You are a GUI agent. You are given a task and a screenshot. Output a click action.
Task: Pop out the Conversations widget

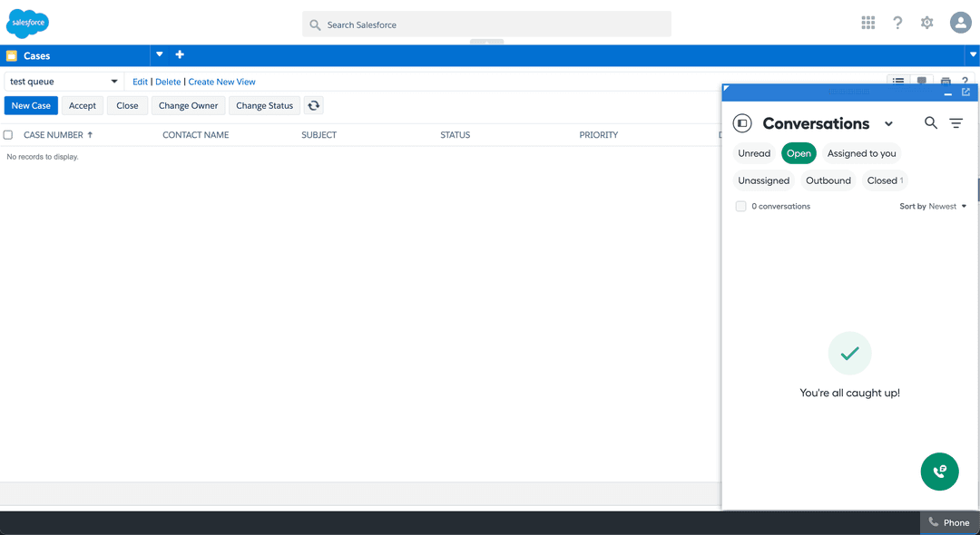[965, 92]
